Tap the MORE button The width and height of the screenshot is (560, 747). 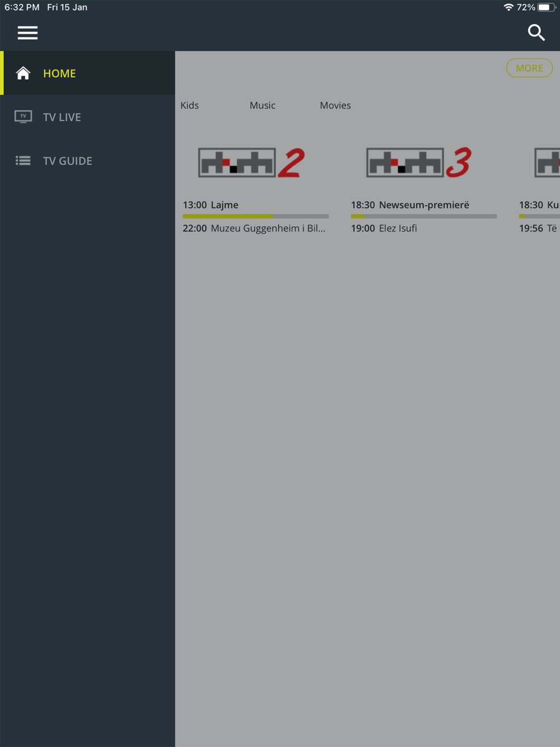click(529, 68)
